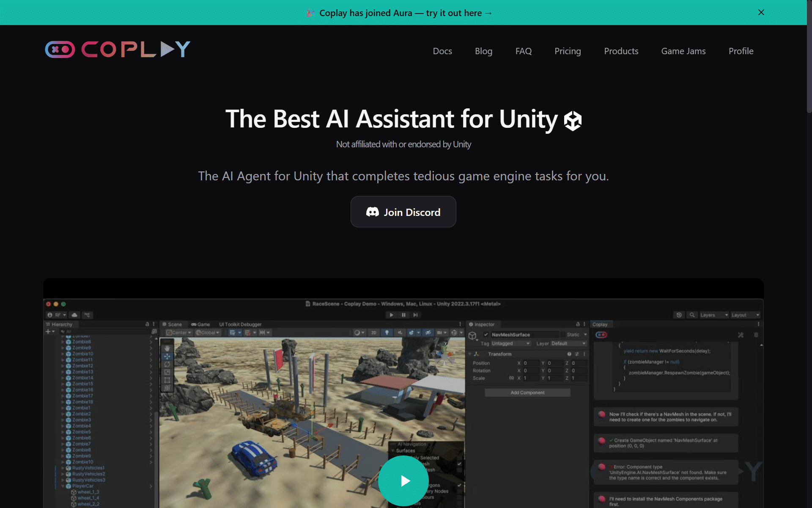
Task: Switch to the Game tab in Unity
Action: [x=200, y=324]
